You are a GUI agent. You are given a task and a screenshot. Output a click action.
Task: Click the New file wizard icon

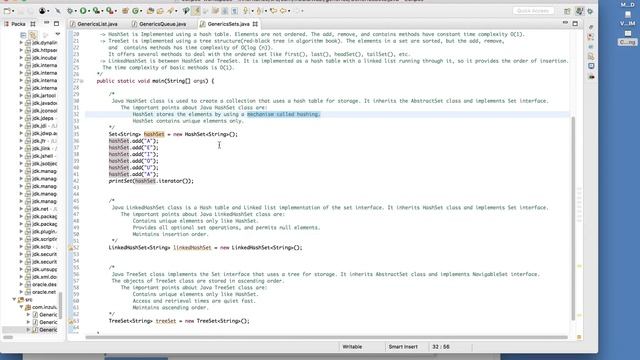(x=7, y=11)
